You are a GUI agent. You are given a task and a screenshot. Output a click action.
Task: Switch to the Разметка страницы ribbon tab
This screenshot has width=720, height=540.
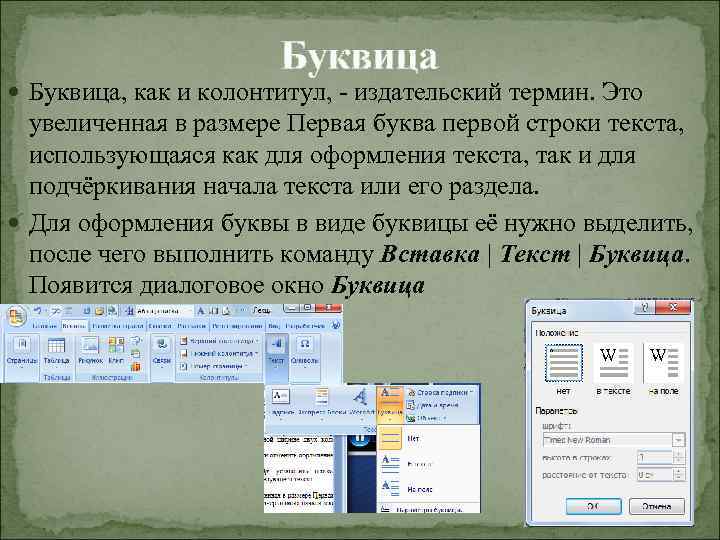tap(118, 326)
